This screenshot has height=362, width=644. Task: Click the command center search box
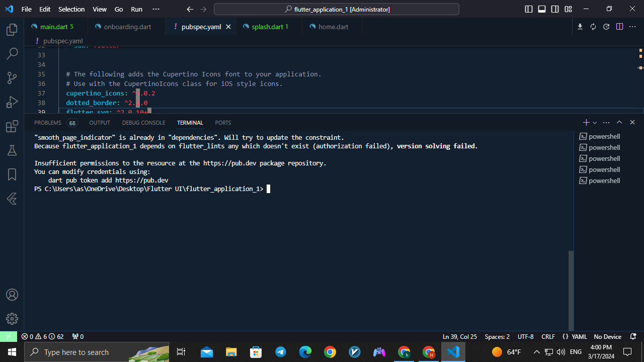tap(337, 9)
